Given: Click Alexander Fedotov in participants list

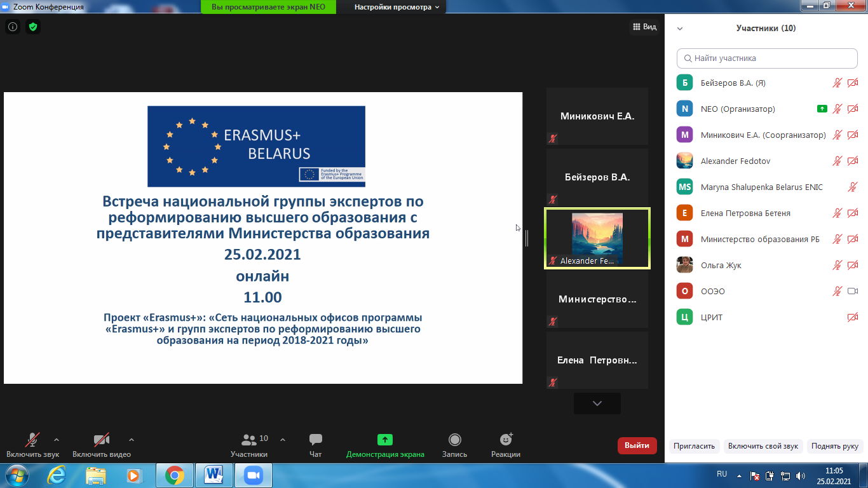Looking at the screenshot, I should tap(767, 161).
